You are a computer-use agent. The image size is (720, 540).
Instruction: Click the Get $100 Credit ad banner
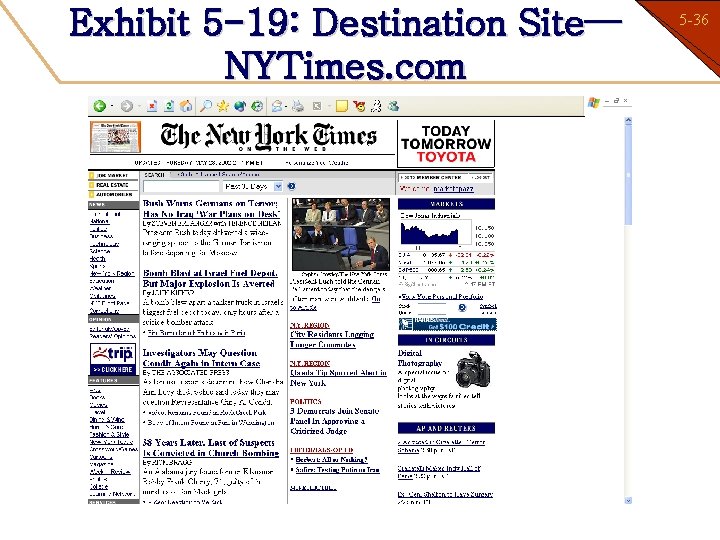click(x=448, y=324)
